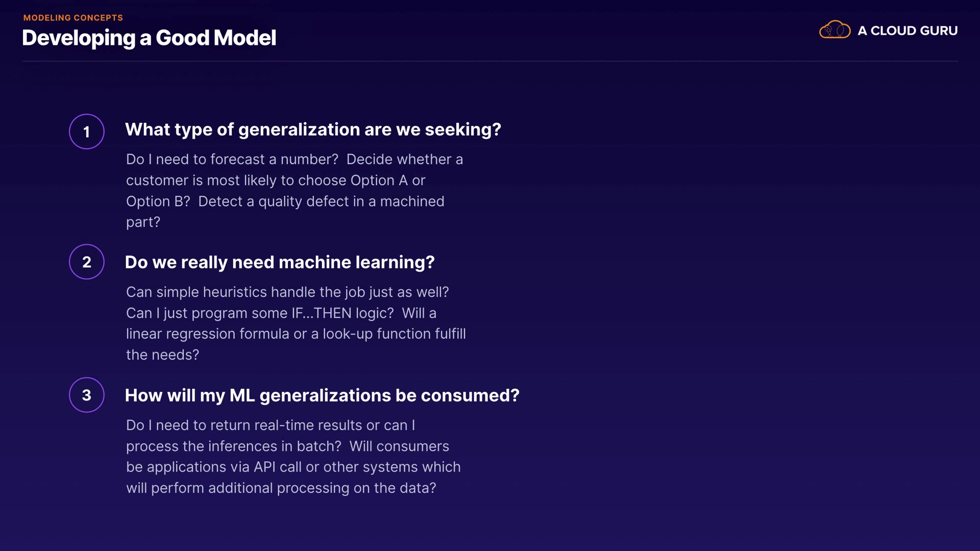Click paragraph starting with forecast a number

pos(295,190)
